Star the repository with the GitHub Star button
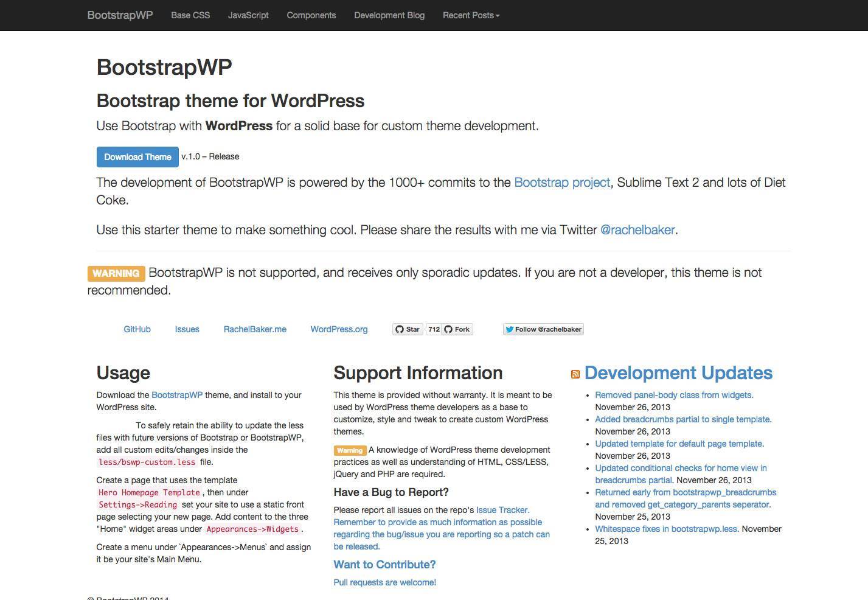 coord(408,329)
